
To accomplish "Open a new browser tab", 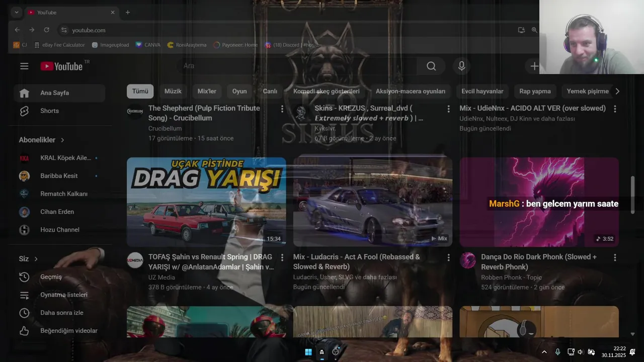I will 128,12.
